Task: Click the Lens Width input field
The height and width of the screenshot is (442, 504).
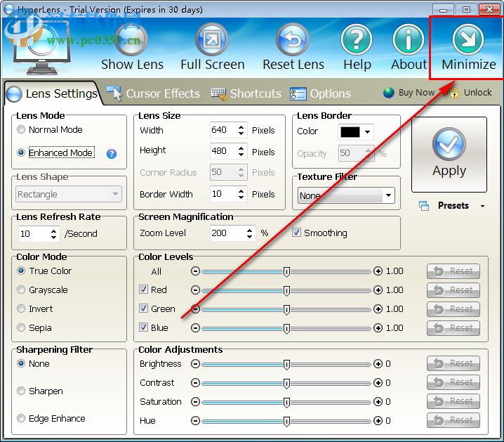Action: pos(223,130)
